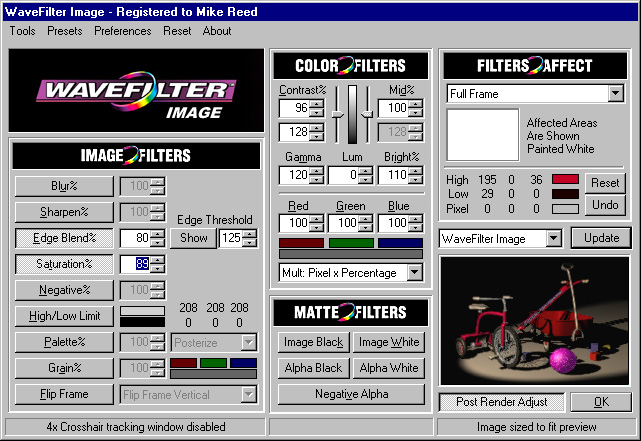Image resolution: width=641 pixels, height=441 pixels.
Task: Toggle the Blur% filter button
Action: [x=64, y=186]
